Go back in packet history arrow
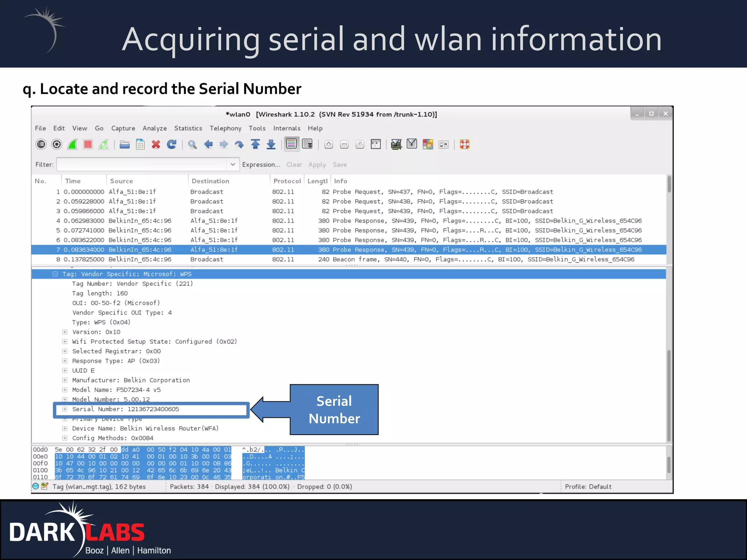This screenshot has width=747, height=560. [208, 144]
